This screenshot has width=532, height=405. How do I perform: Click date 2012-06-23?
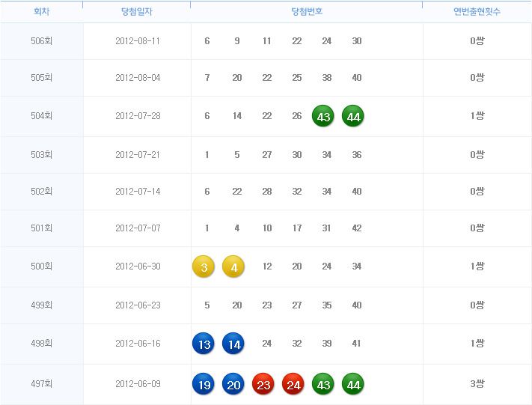tap(138, 305)
